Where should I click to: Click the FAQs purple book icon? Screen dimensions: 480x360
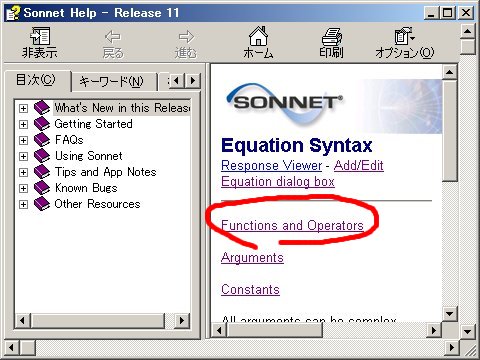click(x=42, y=140)
